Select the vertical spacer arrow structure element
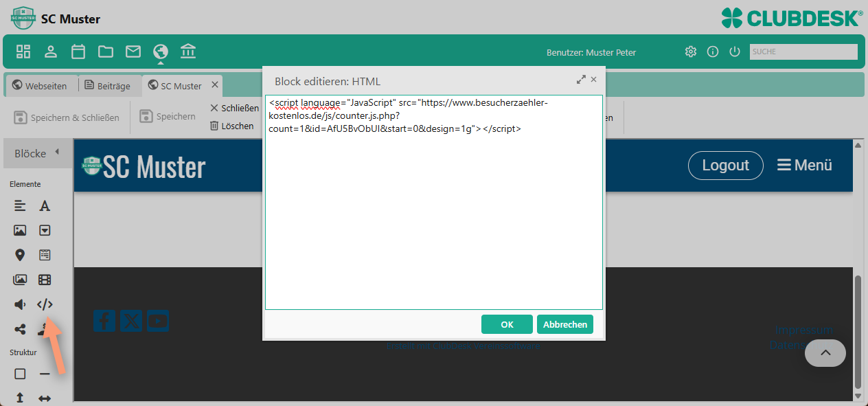The image size is (868, 406). click(x=20, y=397)
